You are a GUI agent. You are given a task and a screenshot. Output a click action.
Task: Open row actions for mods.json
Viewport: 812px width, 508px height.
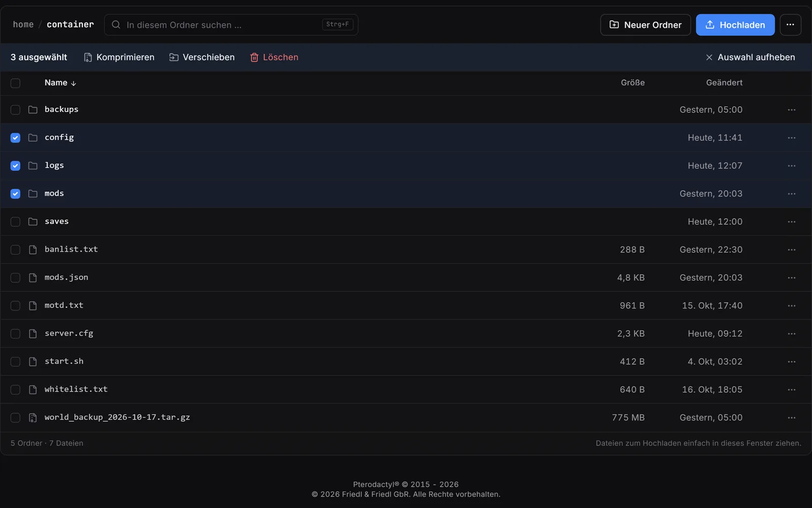pyautogui.click(x=792, y=277)
